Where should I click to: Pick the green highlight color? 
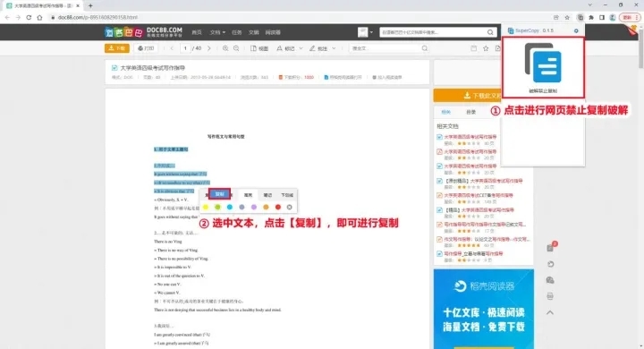click(x=217, y=207)
